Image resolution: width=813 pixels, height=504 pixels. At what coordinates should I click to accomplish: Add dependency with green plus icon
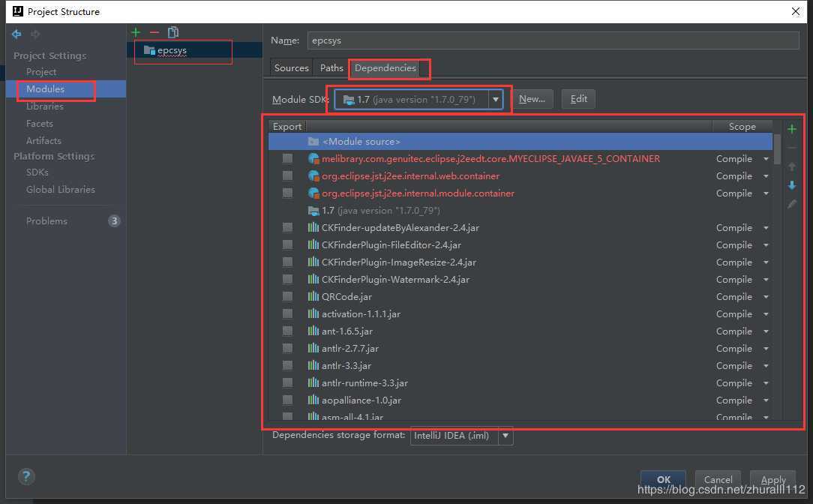pyautogui.click(x=792, y=129)
